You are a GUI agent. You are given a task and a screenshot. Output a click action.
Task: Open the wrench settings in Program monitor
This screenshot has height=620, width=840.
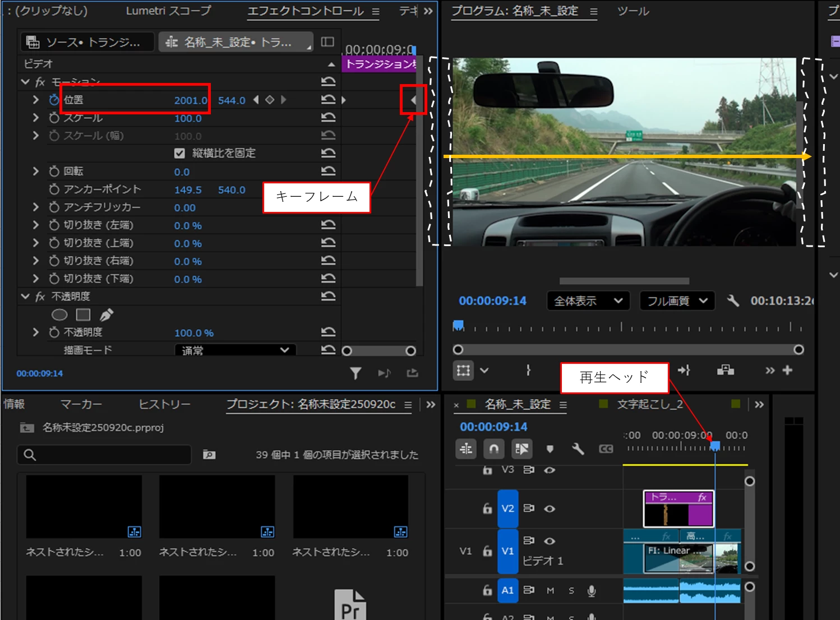(x=733, y=300)
